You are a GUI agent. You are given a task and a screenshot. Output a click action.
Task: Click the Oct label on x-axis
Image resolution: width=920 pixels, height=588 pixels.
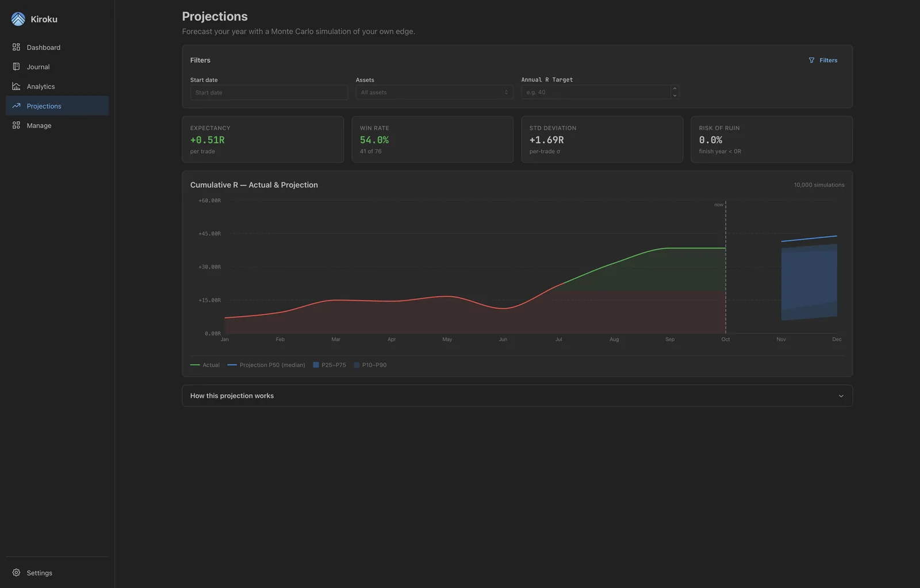tap(726, 340)
